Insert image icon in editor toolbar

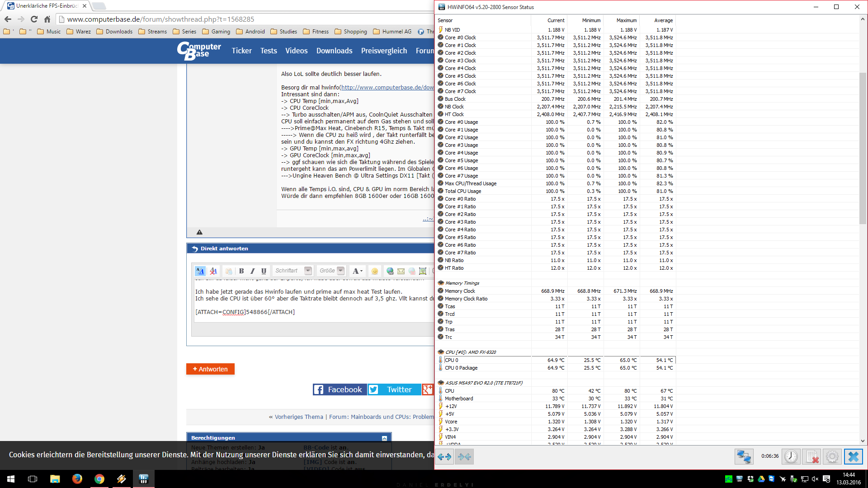[x=423, y=271]
